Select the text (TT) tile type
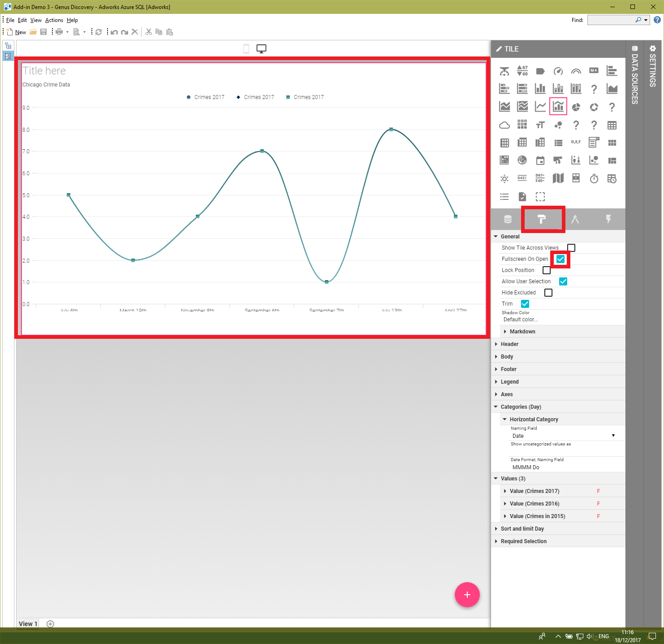 point(540,125)
